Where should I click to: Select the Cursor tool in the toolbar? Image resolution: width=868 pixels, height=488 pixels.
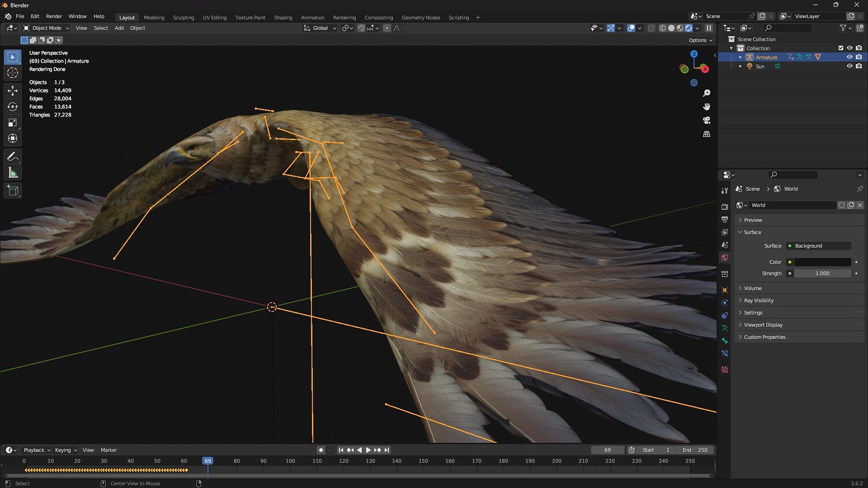point(12,73)
